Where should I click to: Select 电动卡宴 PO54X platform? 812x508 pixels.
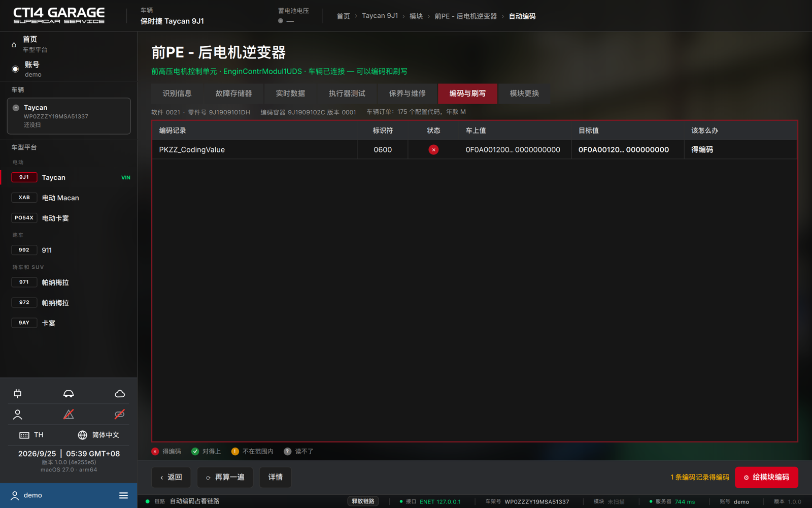[69, 218]
